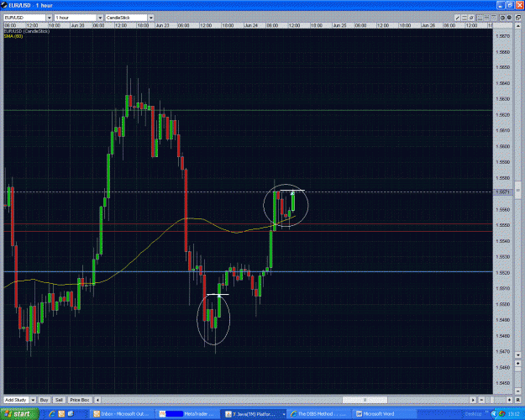Click the first chart layout grid icon
525x420 pixels.
tap(480, 18)
